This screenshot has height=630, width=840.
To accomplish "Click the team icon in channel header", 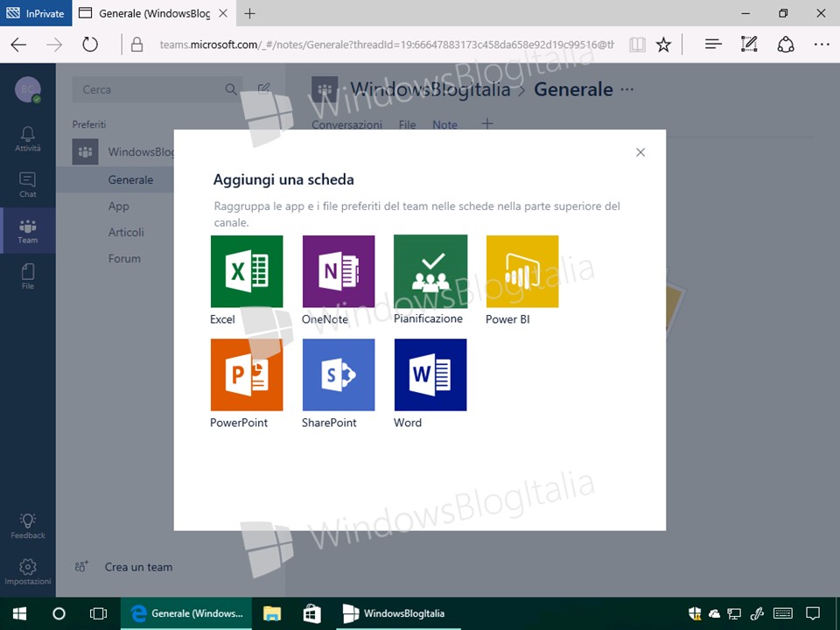I will pos(325,89).
